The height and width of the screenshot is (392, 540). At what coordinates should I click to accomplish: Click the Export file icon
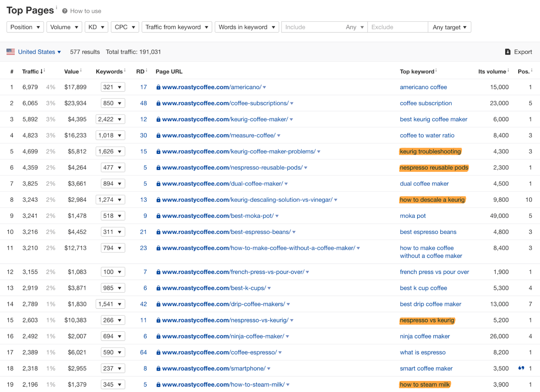click(508, 52)
